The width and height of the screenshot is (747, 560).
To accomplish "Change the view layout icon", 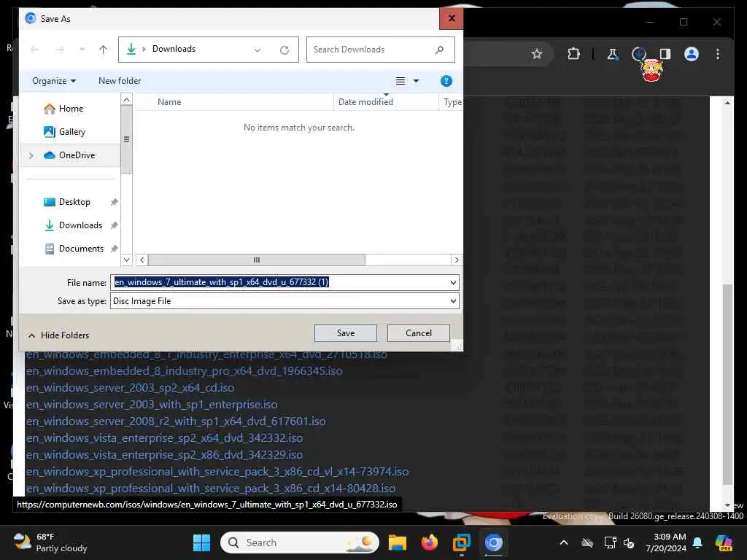I will (x=400, y=81).
